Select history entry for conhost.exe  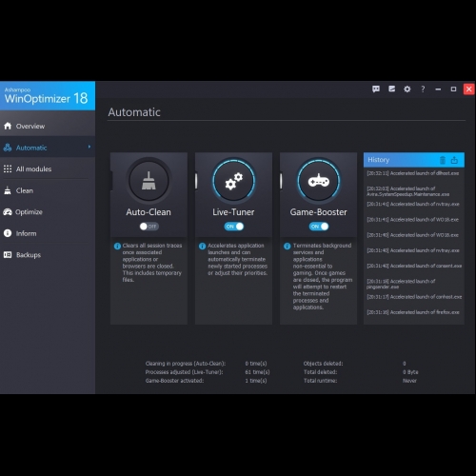414,297
